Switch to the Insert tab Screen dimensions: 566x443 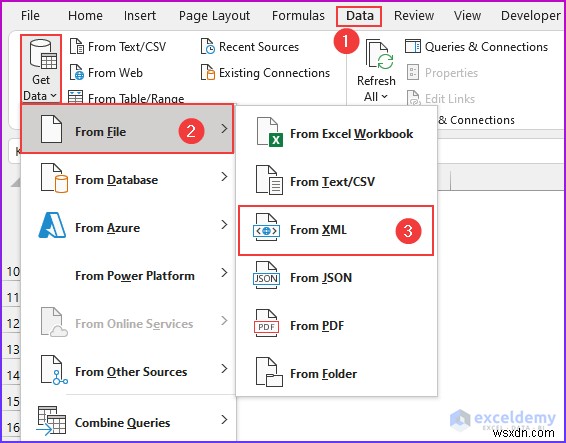click(140, 16)
